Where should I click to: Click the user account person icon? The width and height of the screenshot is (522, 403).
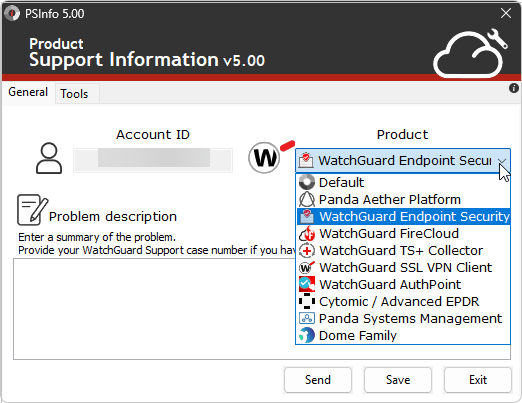(x=49, y=158)
